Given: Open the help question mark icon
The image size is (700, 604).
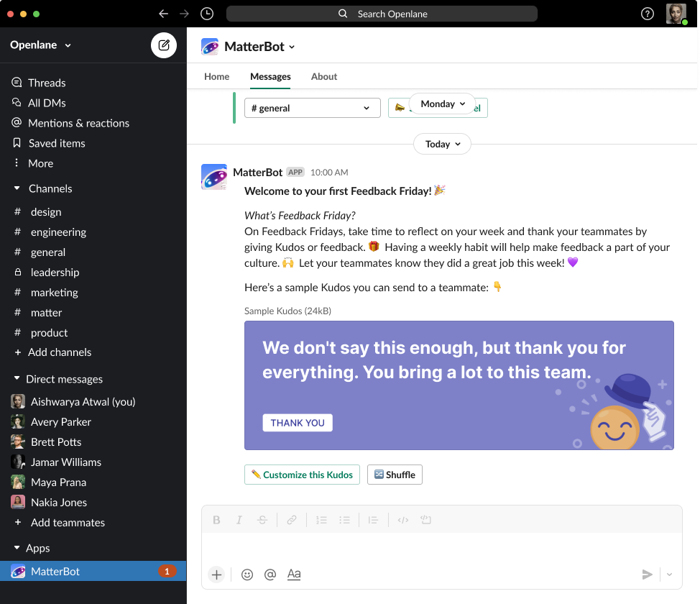Looking at the screenshot, I should click(647, 14).
